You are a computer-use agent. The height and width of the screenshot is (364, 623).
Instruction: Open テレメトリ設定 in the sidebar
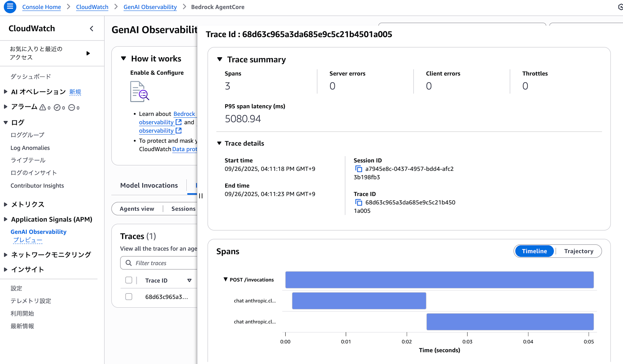[x=31, y=301]
